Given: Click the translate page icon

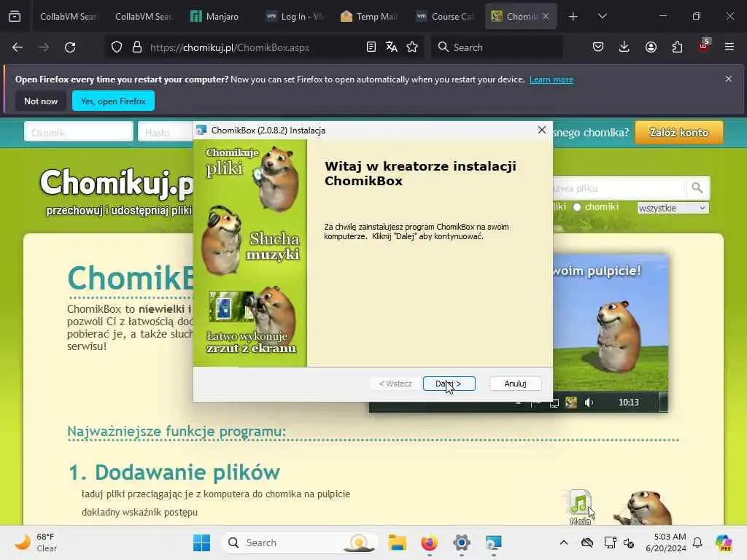Looking at the screenshot, I should tap(392, 47).
